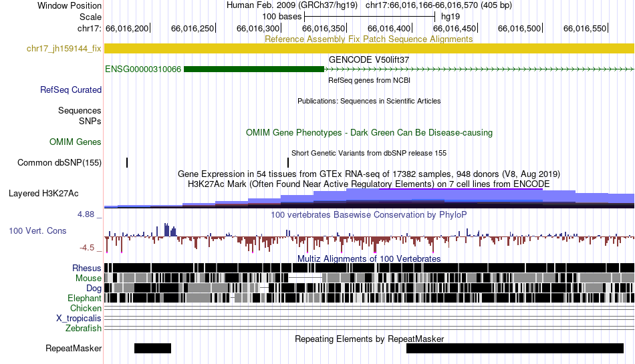Click the 66,016,250 ruler position
The width and height of the screenshot is (635, 364).
193,28
